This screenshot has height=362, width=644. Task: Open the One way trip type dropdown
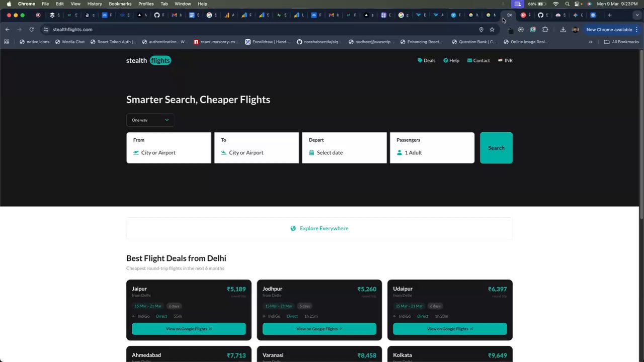tap(150, 120)
